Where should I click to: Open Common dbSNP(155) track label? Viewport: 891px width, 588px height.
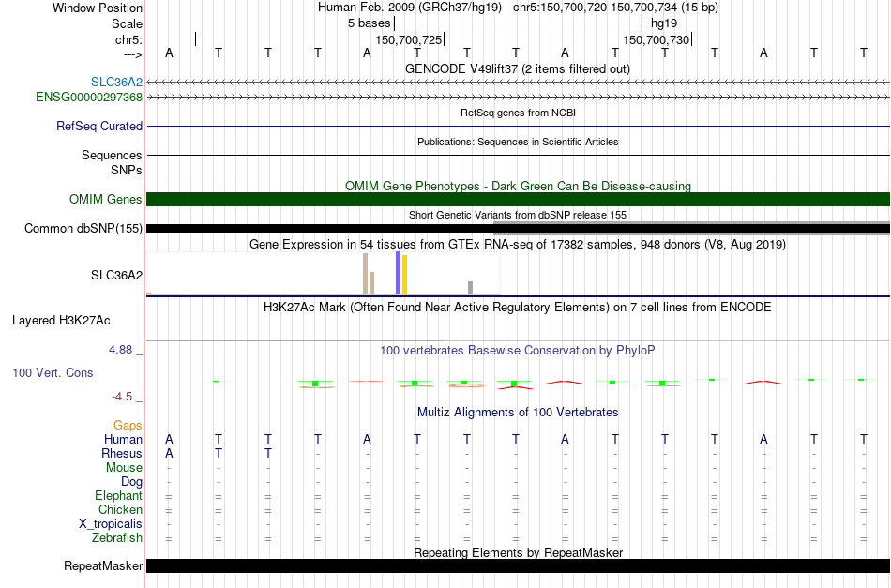coord(83,229)
